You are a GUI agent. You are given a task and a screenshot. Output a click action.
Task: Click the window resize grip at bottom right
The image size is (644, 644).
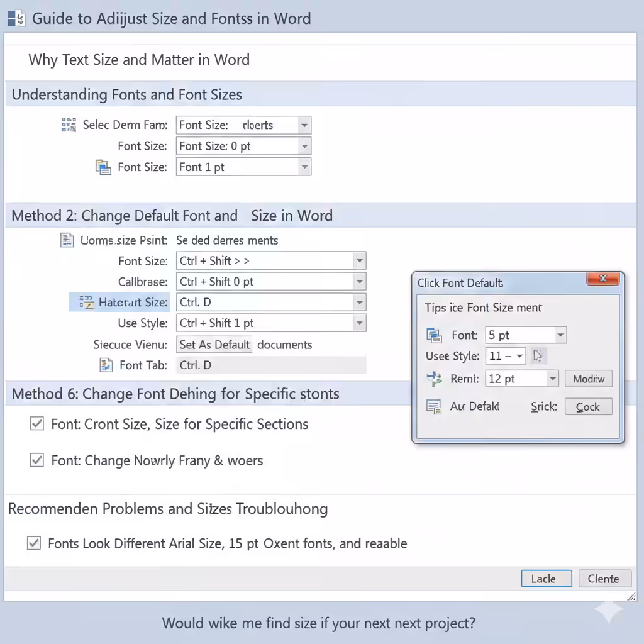[631, 596]
